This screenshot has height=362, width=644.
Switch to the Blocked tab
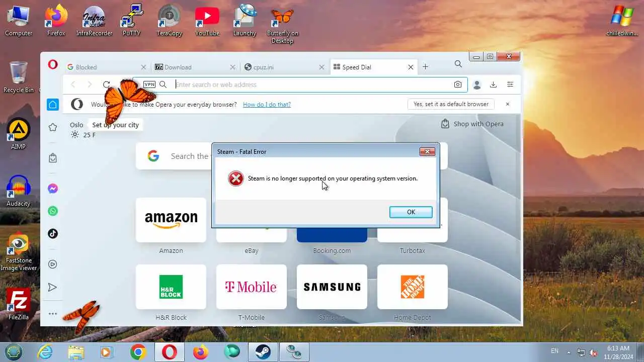(106, 67)
